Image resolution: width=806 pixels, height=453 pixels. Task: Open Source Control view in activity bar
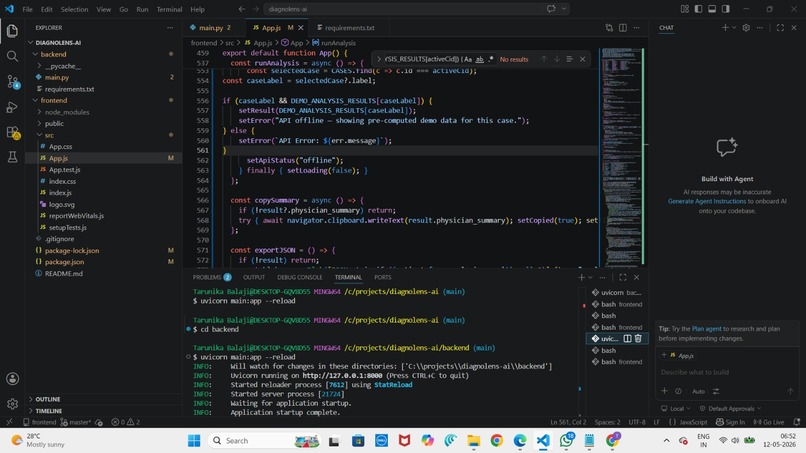12,81
